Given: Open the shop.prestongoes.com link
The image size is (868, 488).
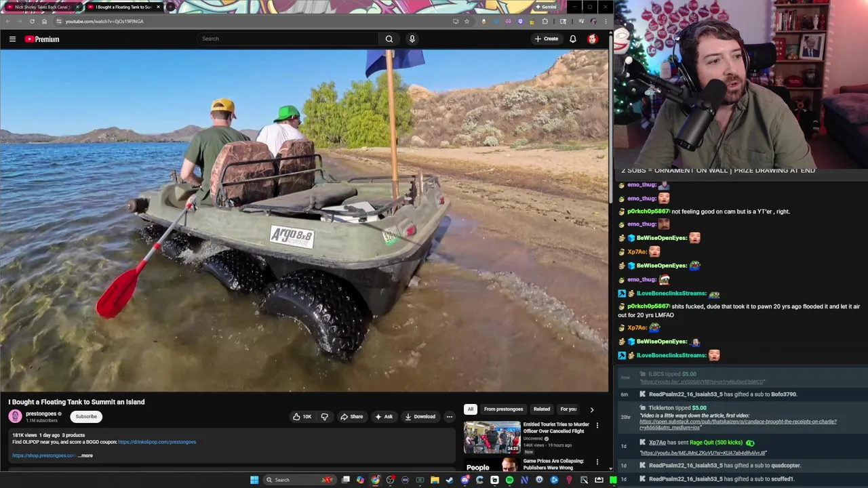Looking at the screenshot, I should (43, 455).
